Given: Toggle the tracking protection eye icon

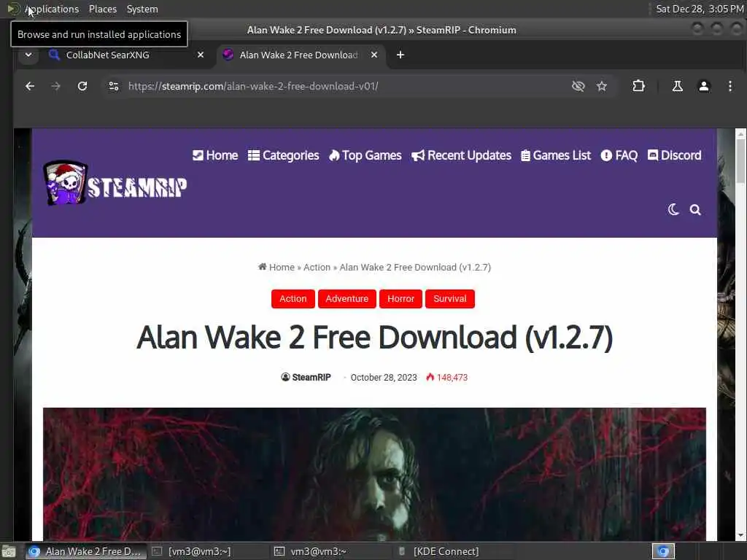Looking at the screenshot, I should 578,86.
